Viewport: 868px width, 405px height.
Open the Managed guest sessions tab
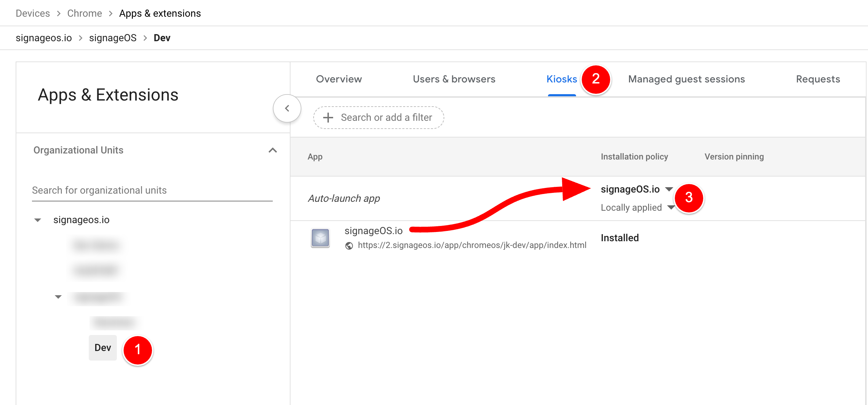(686, 79)
